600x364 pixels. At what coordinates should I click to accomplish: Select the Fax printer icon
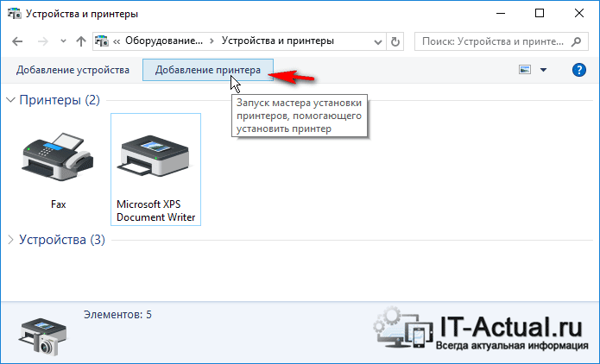pos(58,157)
